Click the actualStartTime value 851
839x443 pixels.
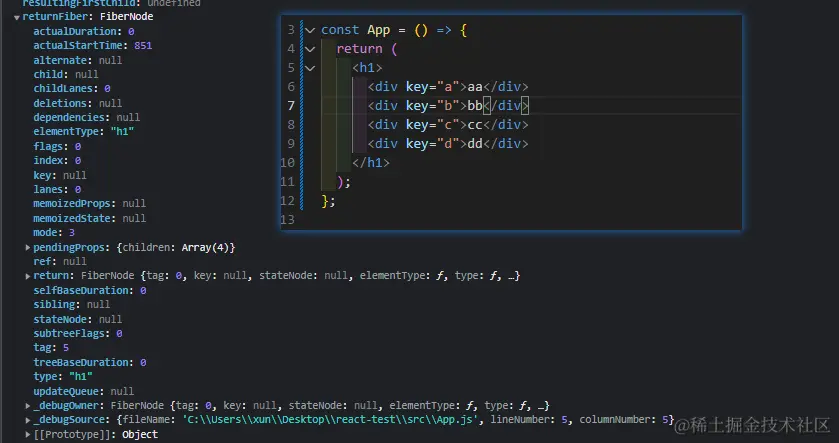coord(143,46)
